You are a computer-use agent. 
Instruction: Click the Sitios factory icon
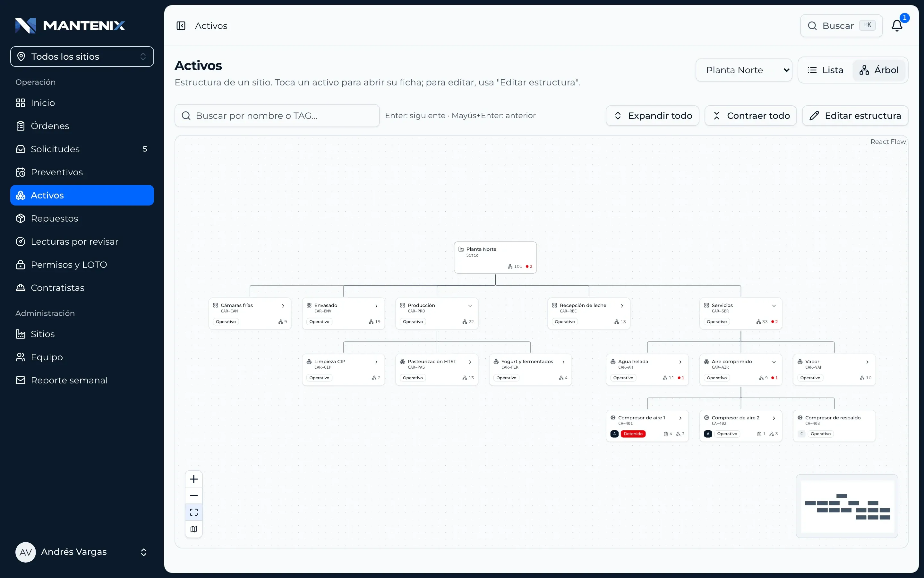coord(21,334)
